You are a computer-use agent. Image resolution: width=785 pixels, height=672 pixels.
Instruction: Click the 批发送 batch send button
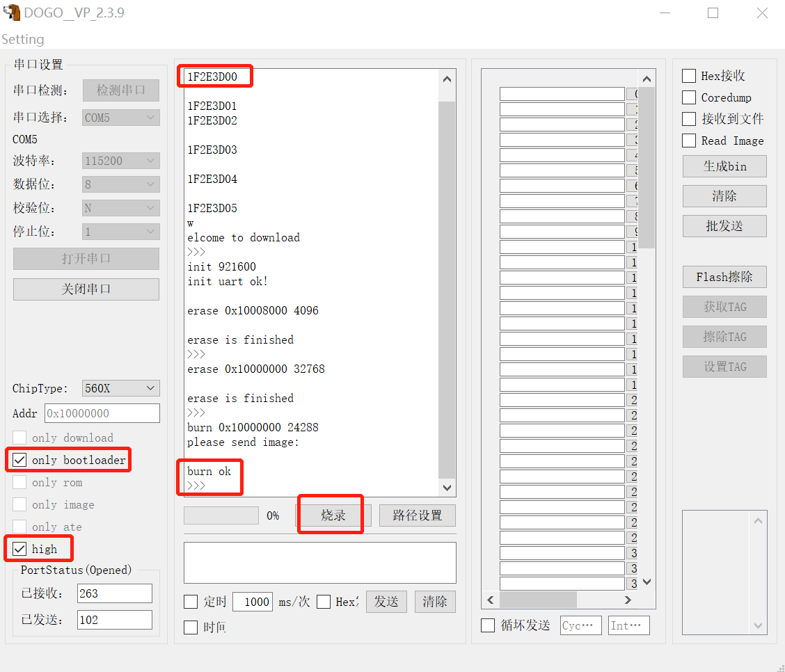724,226
